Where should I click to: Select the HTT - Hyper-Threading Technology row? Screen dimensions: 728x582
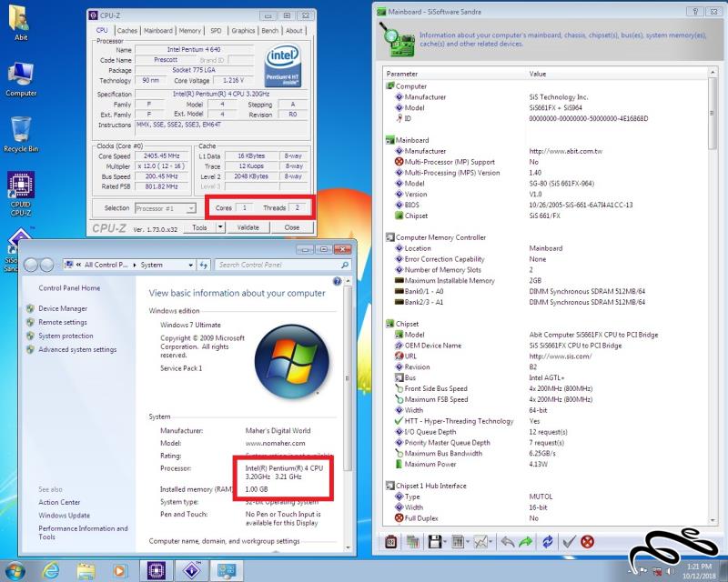[546, 421]
